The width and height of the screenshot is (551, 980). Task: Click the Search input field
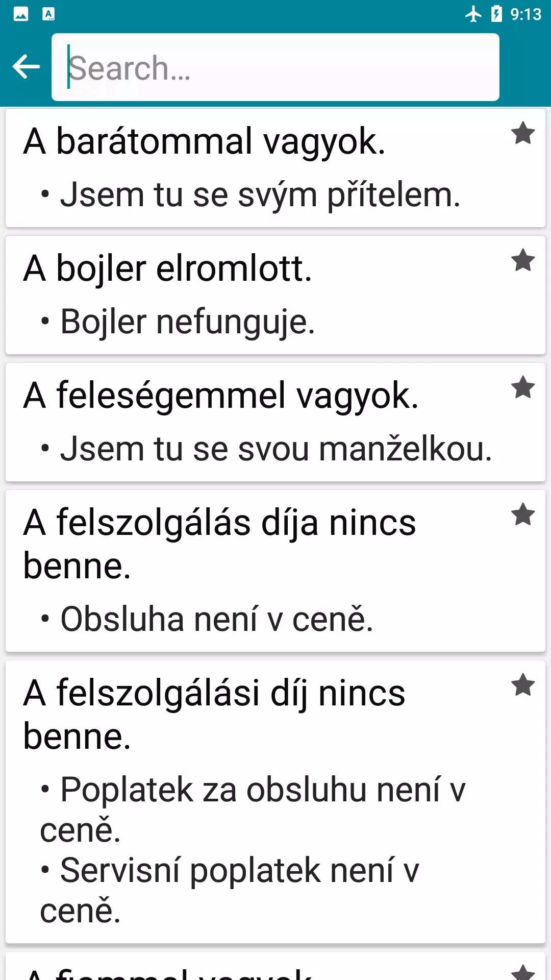coord(275,67)
